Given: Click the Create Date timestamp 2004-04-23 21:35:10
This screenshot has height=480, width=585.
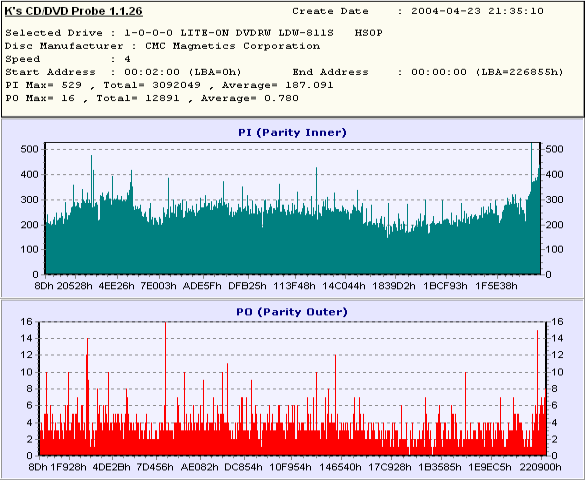Looking at the screenshot, I should point(477,11).
